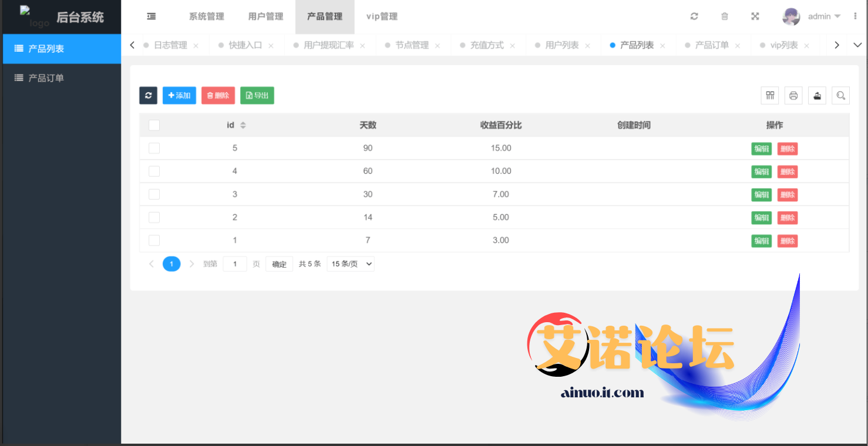Screen dimensions: 868x446
Task: Toggle fullscreen with the expand icon
Action: click(755, 16)
